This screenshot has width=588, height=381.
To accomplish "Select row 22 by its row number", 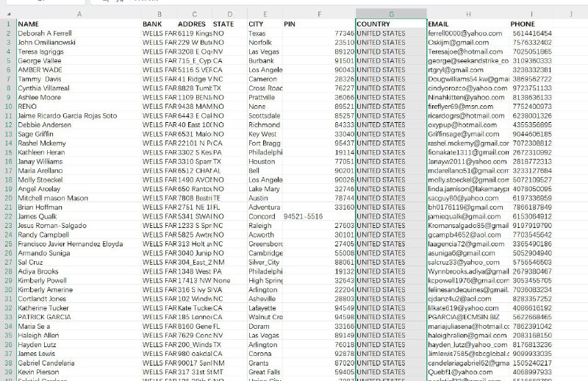I will [7, 216].
